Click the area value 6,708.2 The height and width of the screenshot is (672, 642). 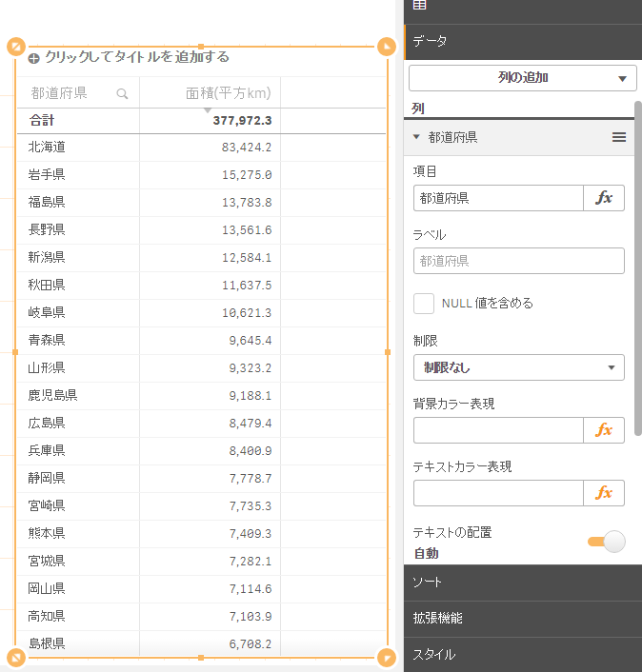[x=250, y=643]
